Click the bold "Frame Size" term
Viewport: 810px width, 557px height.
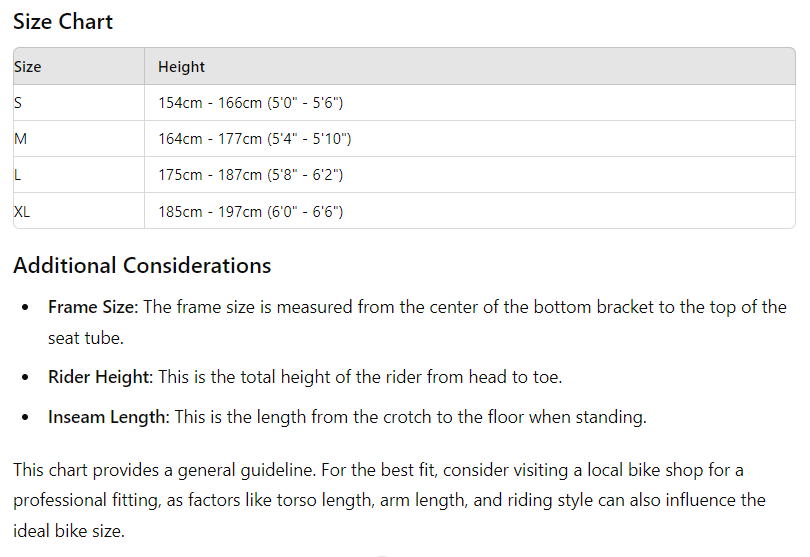91,307
